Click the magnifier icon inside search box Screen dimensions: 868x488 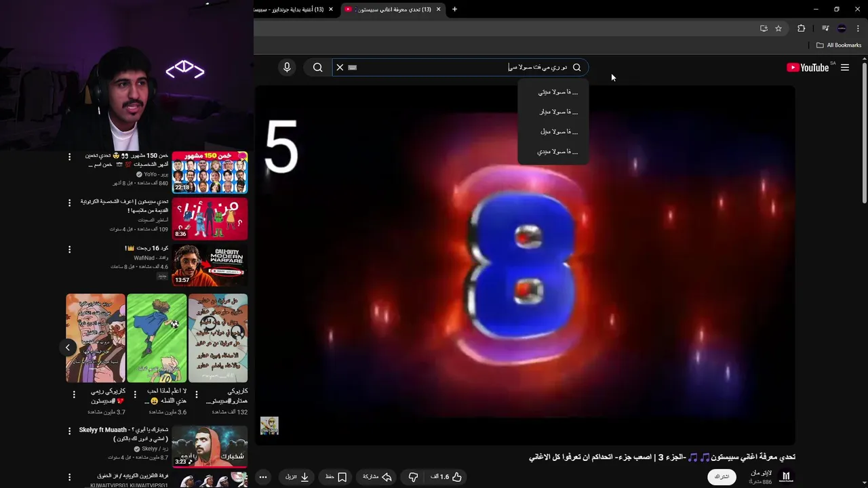577,67
